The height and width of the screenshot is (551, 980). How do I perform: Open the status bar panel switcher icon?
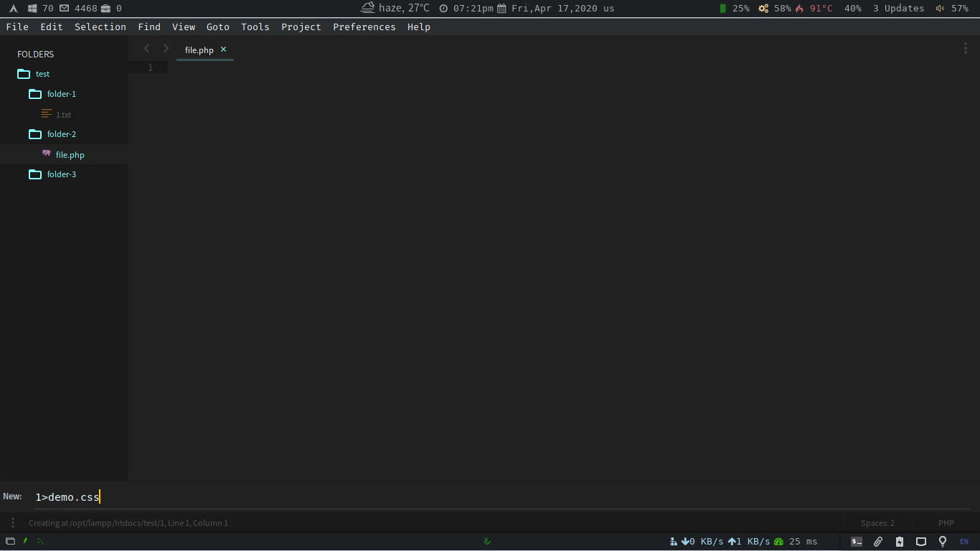[x=12, y=523]
